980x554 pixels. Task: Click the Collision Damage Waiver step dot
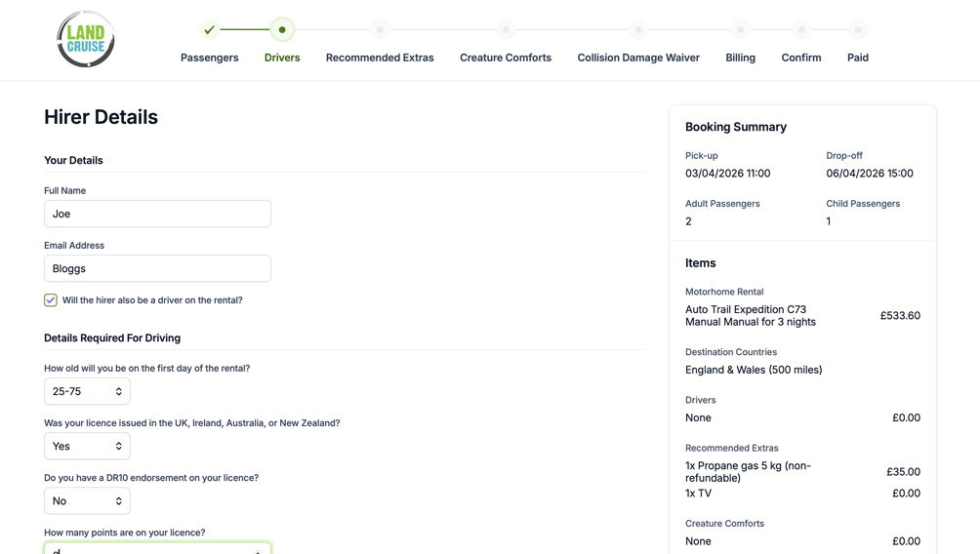[x=638, y=29]
